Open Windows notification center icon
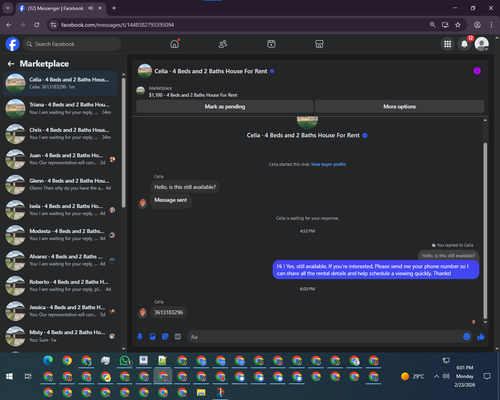Image resolution: width=500 pixels, height=400 pixels. tap(487, 376)
